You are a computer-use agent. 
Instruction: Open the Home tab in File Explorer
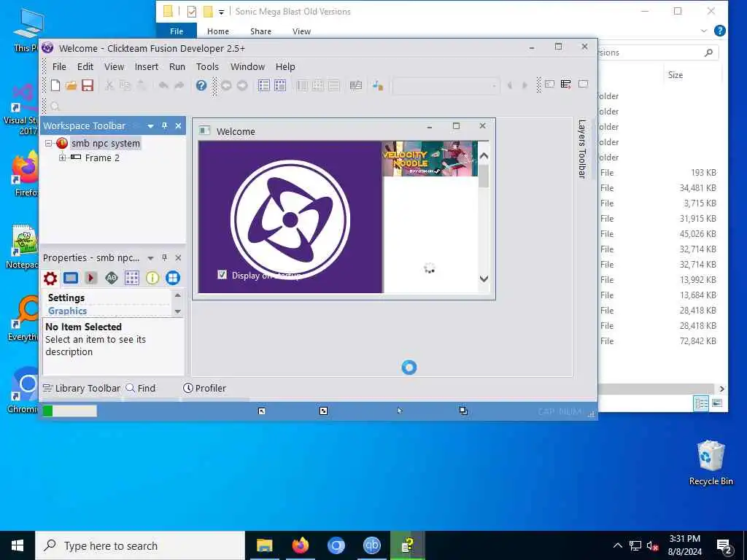click(217, 31)
